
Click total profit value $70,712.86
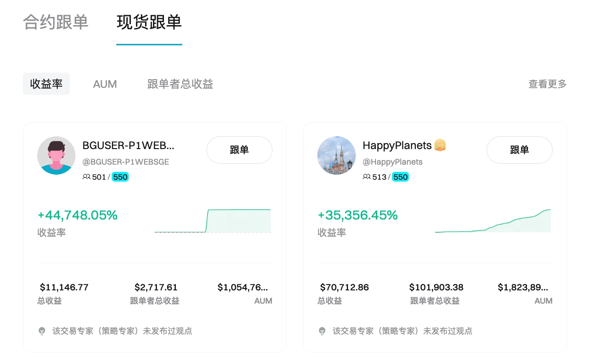[x=344, y=287]
